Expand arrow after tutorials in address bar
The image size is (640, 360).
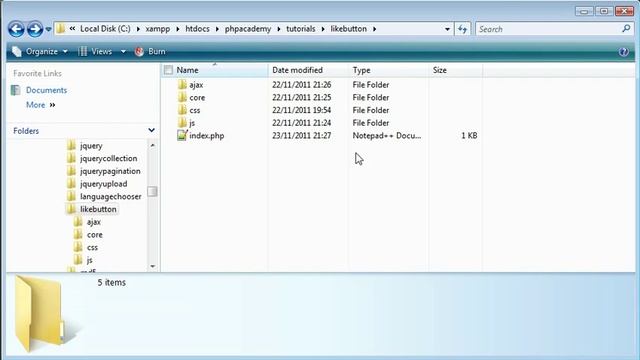(323, 29)
